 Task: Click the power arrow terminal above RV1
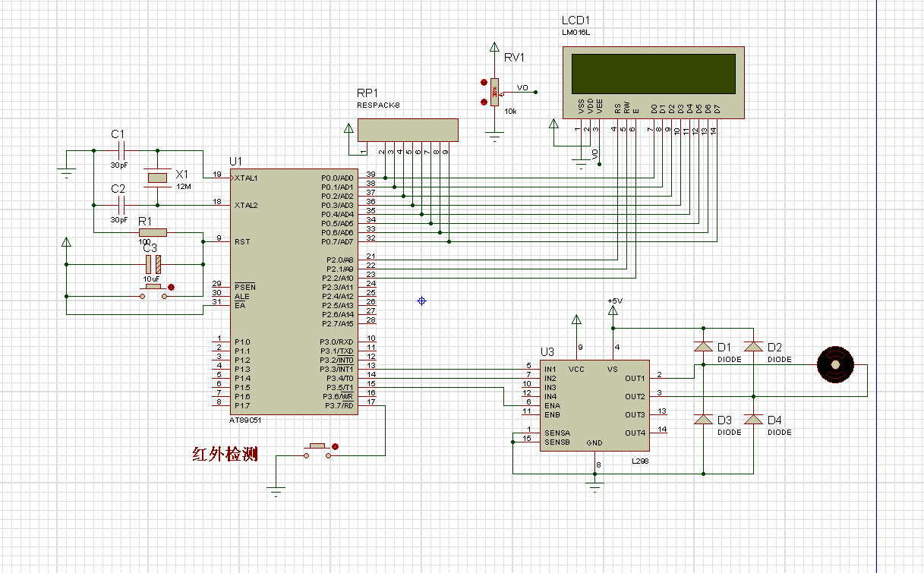(495, 48)
